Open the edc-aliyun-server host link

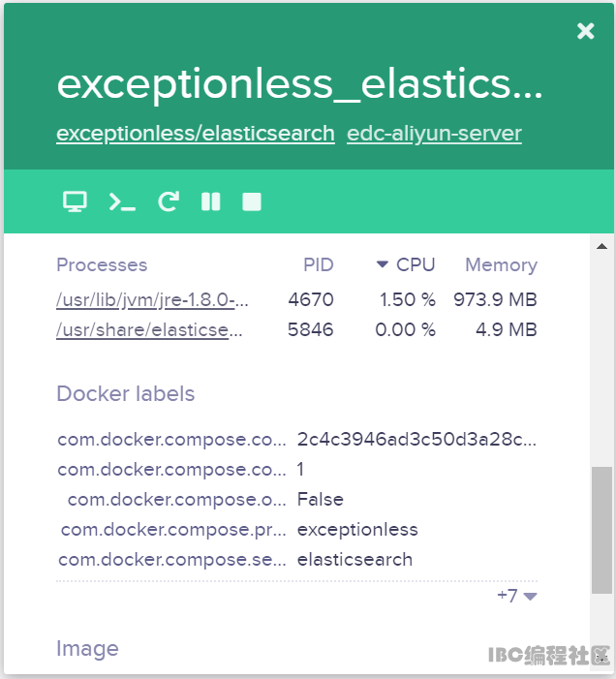point(434,134)
